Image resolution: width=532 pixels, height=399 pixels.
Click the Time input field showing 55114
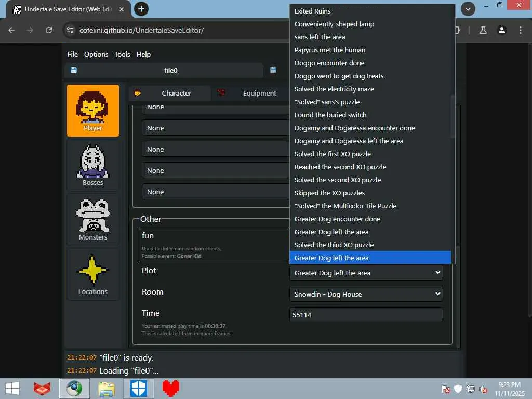pos(366,315)
